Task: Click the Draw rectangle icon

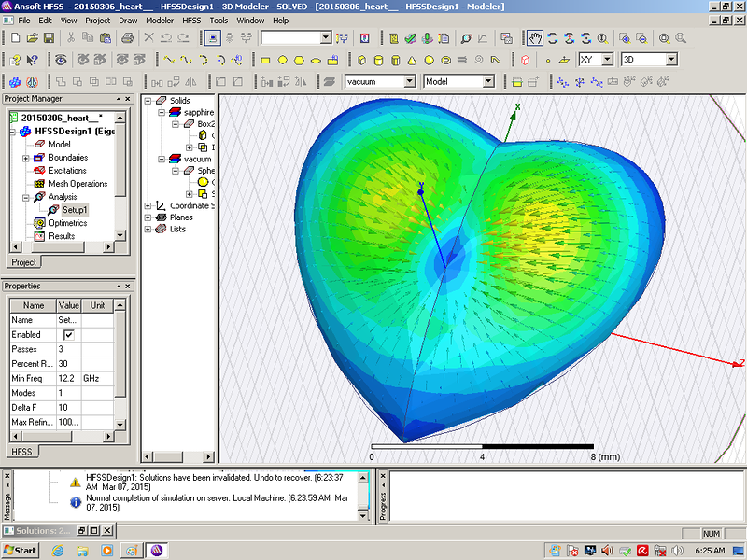Action: pos(265,60)
